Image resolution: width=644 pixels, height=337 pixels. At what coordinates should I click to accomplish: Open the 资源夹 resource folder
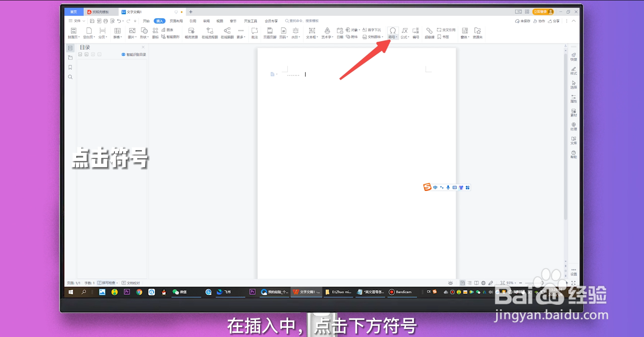click(x=477, y=33)
